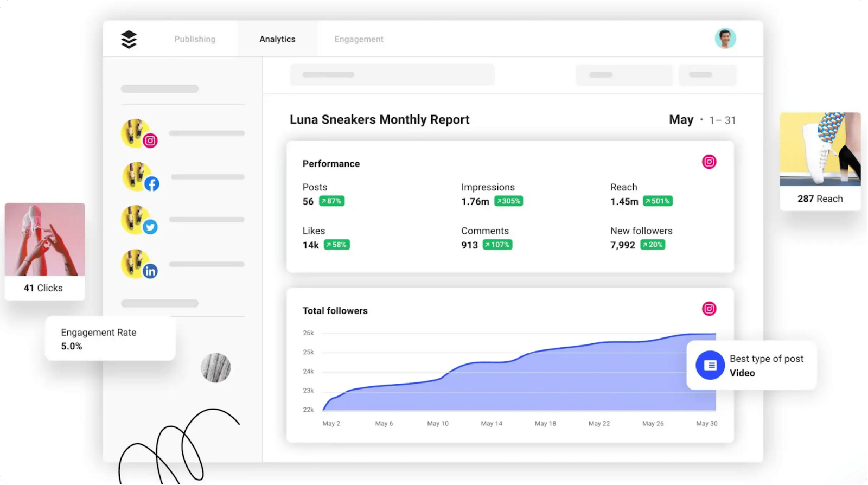Select the Twitter account in sidebar

139,220
